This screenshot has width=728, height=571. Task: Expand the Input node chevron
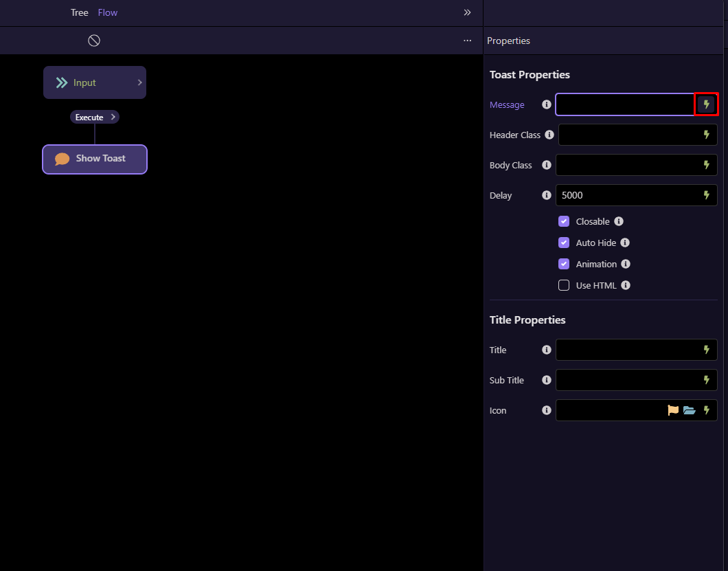pos(139,82)
